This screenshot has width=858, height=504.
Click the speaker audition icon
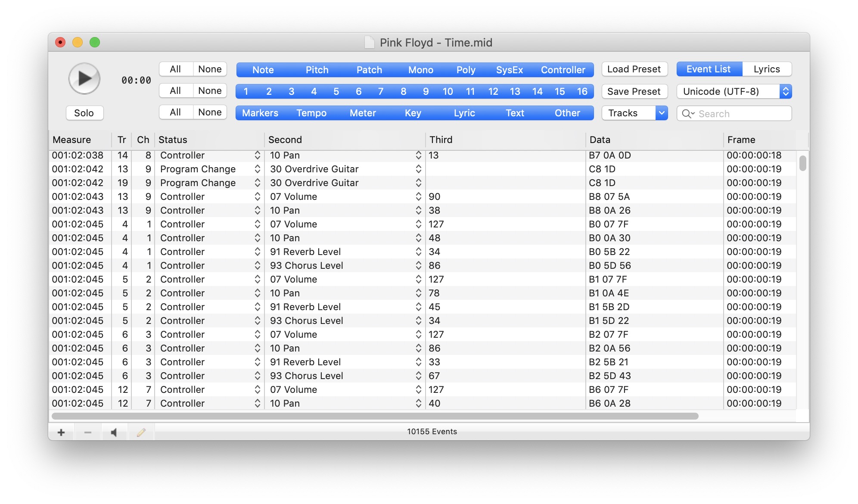pos(114,432)
